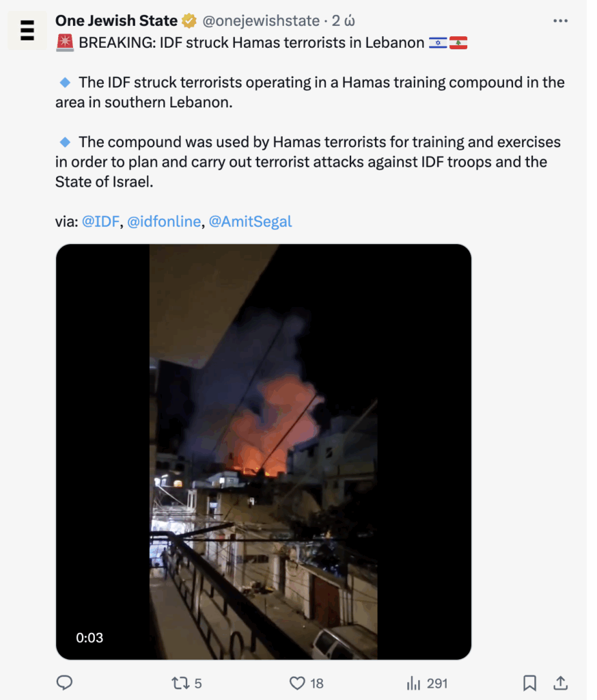Like the post via heart icon
Viewport: 597px width, 700px height.
[x=306, y=683]
